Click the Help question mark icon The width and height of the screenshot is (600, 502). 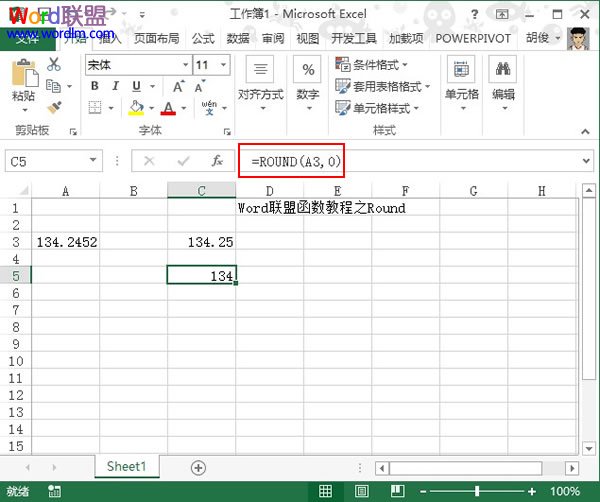coord(474,15)
